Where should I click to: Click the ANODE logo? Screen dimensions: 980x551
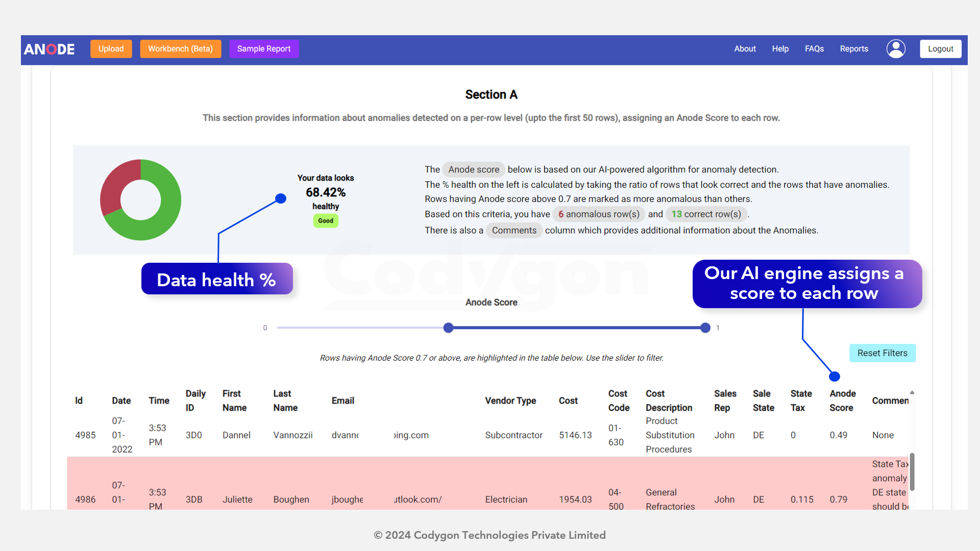point(49,49)
